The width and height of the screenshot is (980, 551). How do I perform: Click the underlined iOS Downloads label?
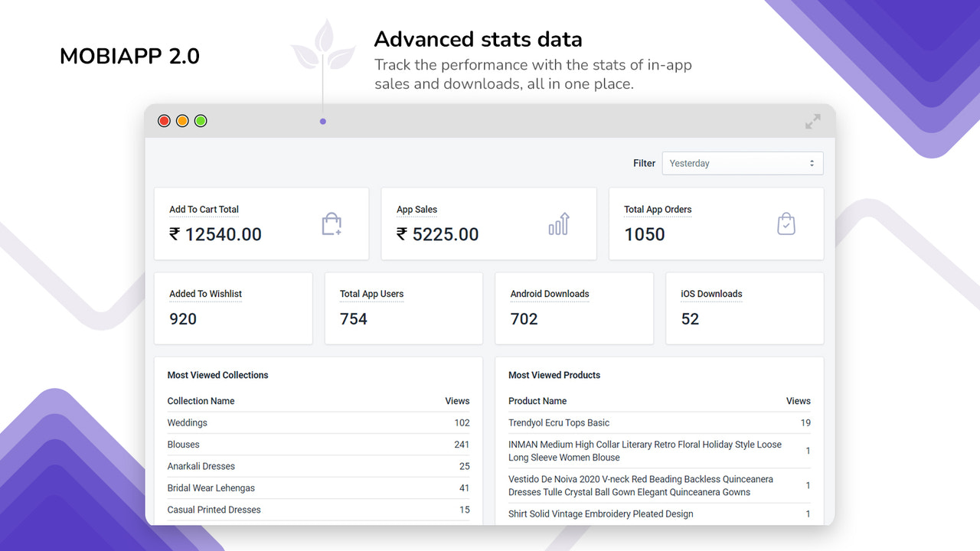click(712, 293)
